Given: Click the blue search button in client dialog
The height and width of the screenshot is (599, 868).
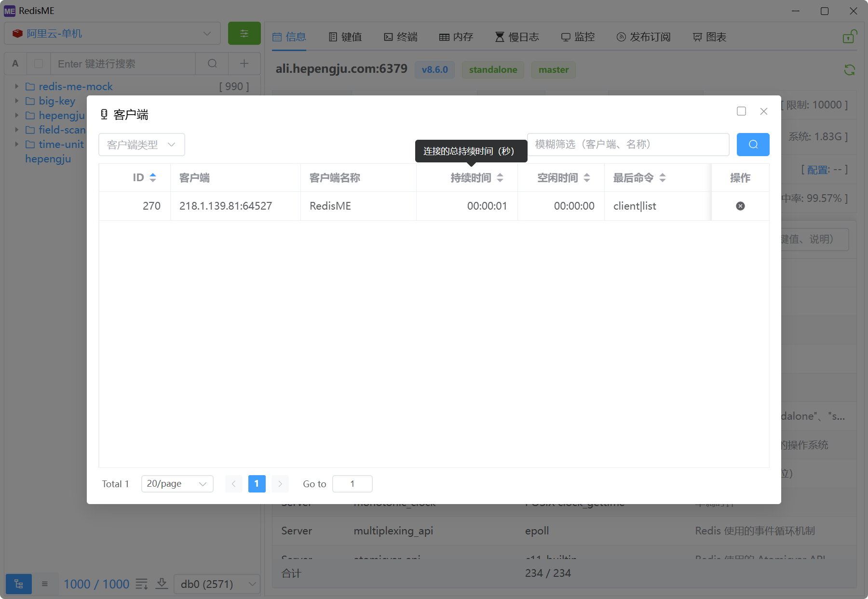Looking at the screenshot, I should pyautogui.click(x=753, y=145).
